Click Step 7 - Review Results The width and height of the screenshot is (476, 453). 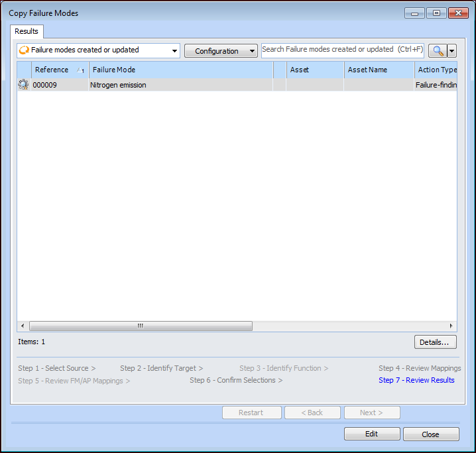pyautogui.click(x=416, y=380)
